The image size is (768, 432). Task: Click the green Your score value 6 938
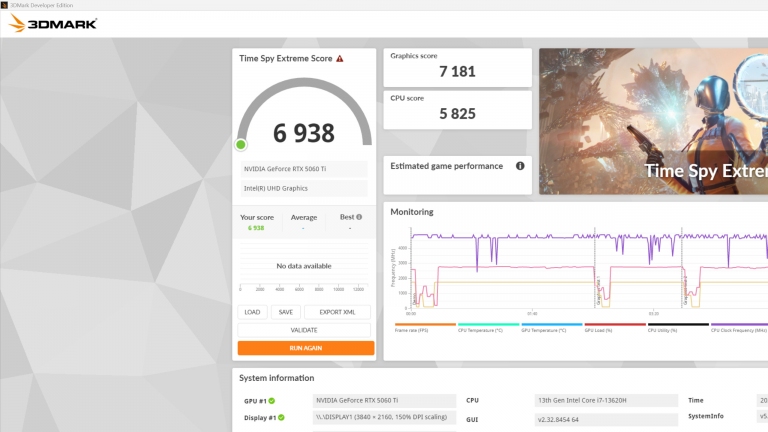pos(256,228)
